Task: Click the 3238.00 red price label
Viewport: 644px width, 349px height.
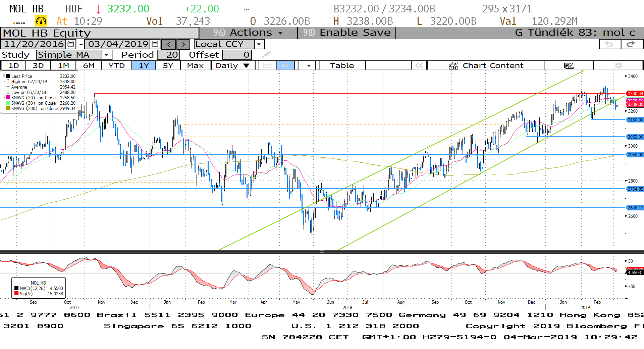Action: [635, 104]
